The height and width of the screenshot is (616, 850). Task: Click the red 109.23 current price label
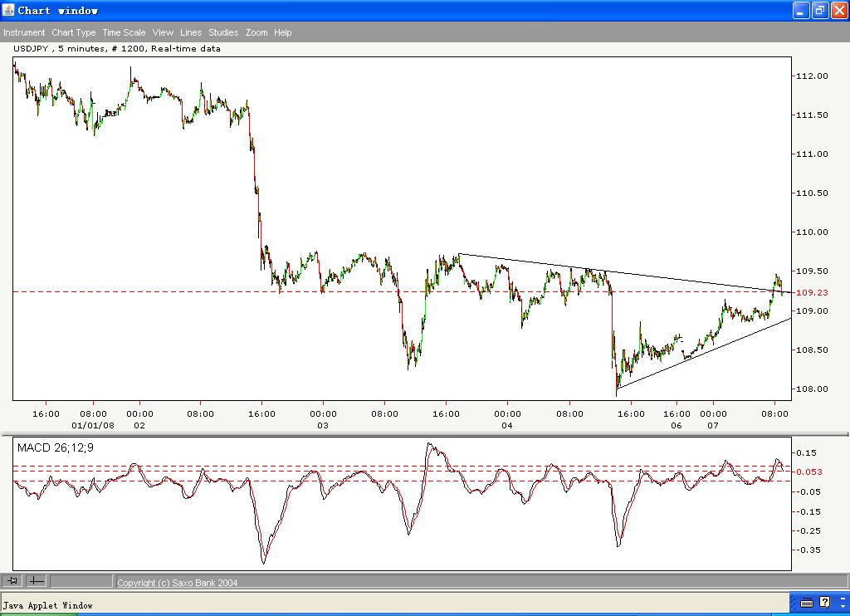click(x=812, y=293)
